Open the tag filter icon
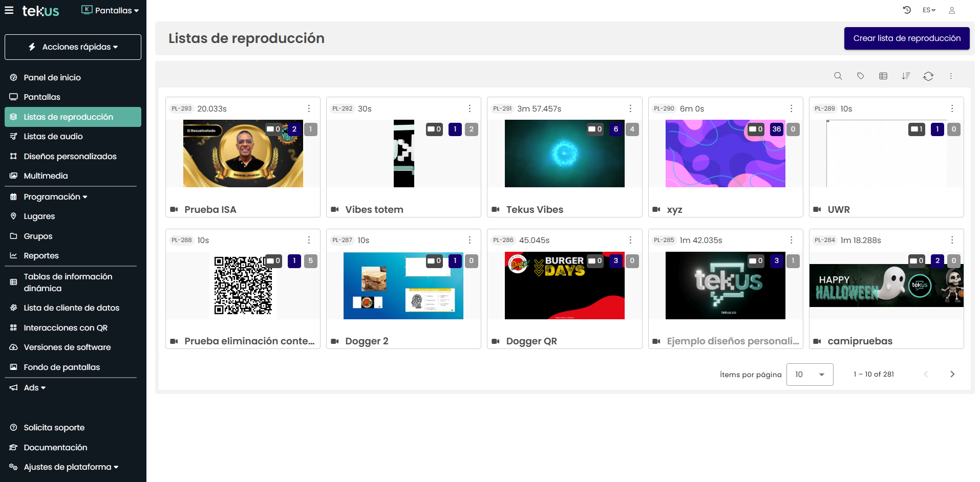This screenshot has height=482, width=980. click(x=860, y=76)
